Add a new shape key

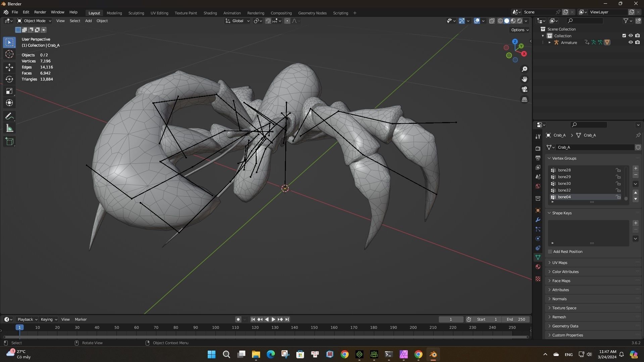click(635, 223)
